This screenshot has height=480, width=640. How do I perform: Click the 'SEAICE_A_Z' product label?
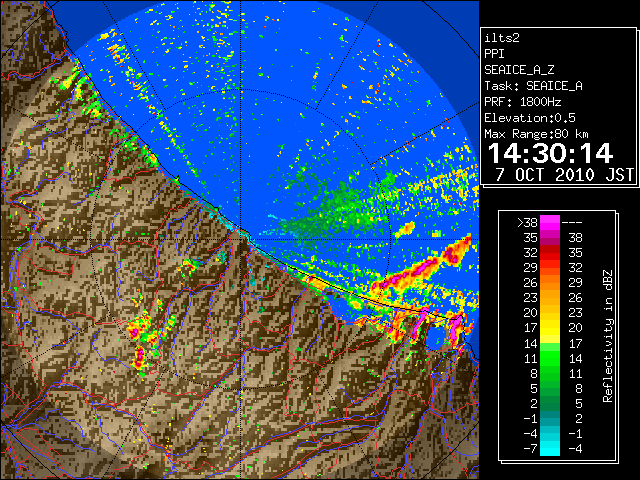point(519,70)
